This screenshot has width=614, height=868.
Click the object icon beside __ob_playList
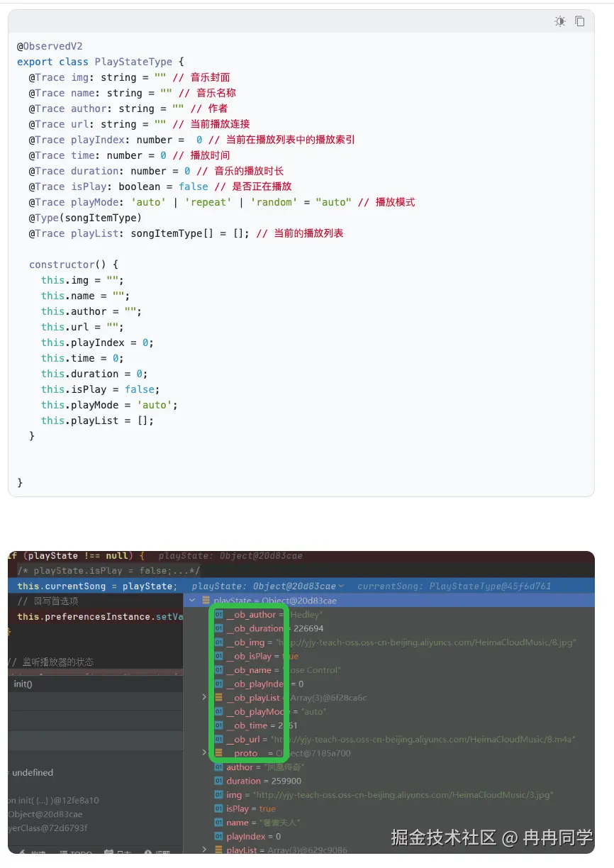click(218, 698)
